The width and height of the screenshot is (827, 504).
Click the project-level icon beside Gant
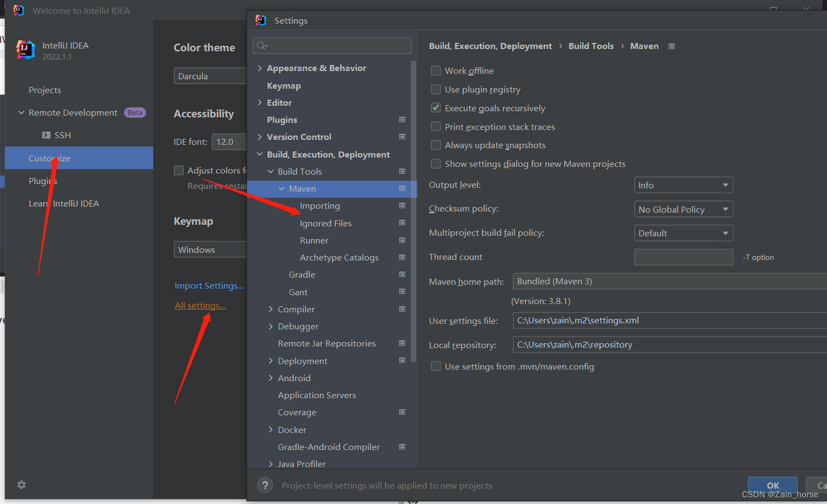(402, 292)
